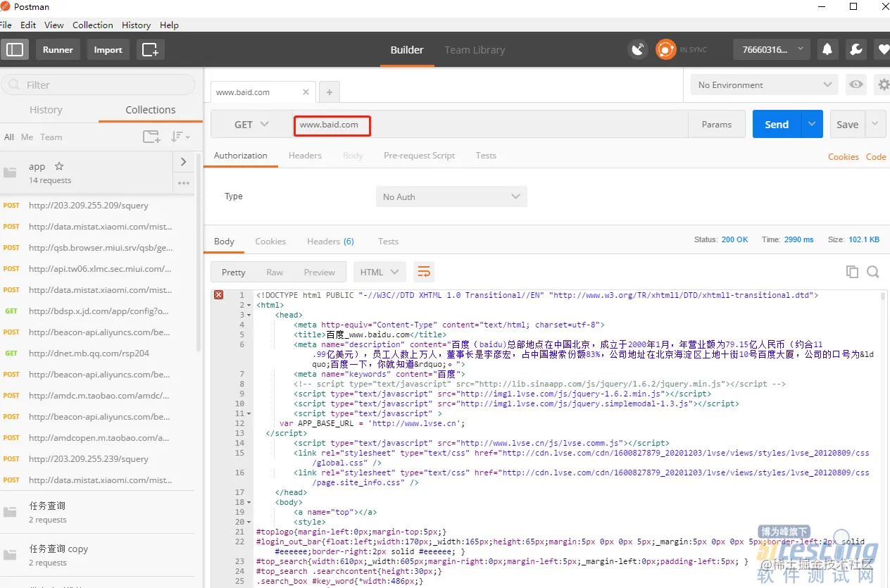Open new window icon in toolbar
Image resolution: width=890 pixels, height=588 pixels.
point(150,49)
